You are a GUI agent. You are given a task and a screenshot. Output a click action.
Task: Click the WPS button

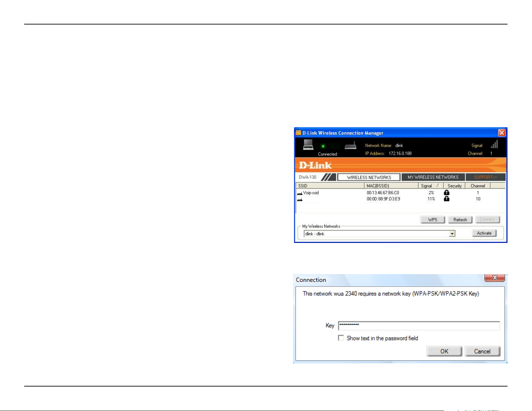[x=433, y=220]
